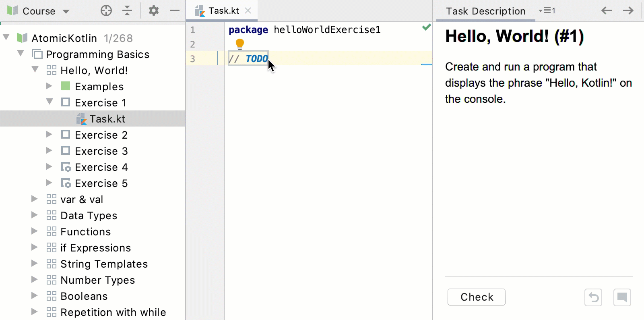The width and height of the screenshot is (644, 320).
Task: Click the Exercise 5 task status icon
Action: pos(66,183)
